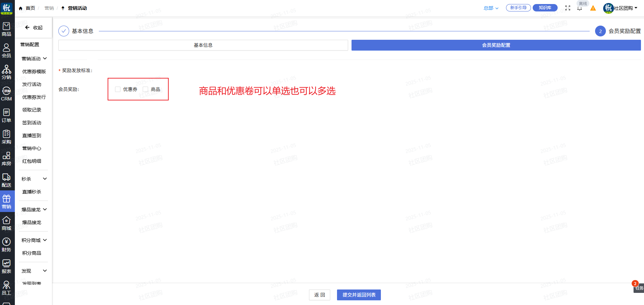
Task: Open the 订单 orders module
Action: click(6, 116)
